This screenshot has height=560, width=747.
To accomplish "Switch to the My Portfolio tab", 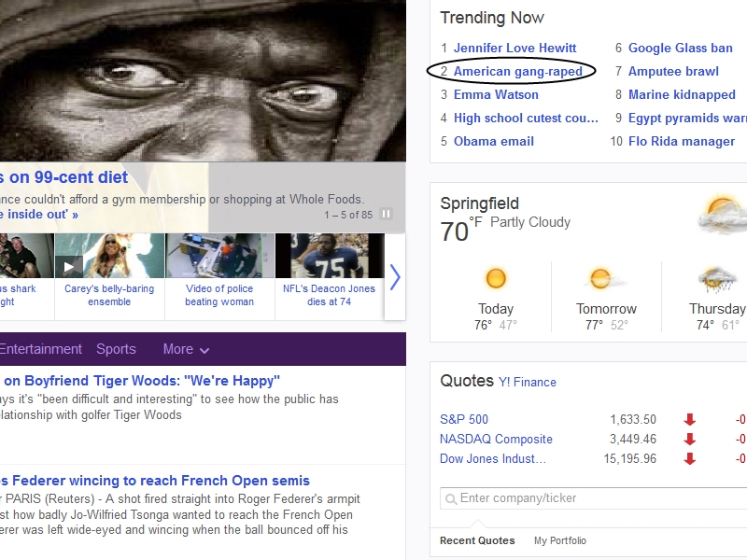I will coord(560,540).
